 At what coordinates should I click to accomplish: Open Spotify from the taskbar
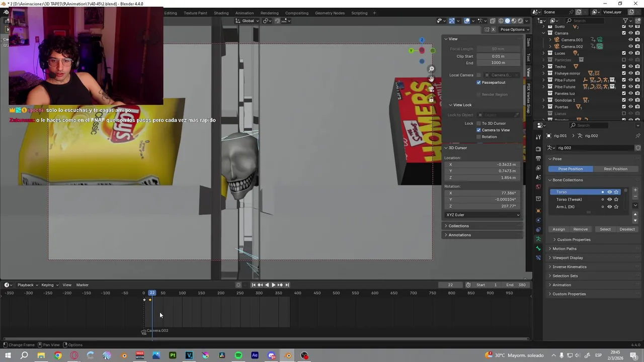pos(238,355)
